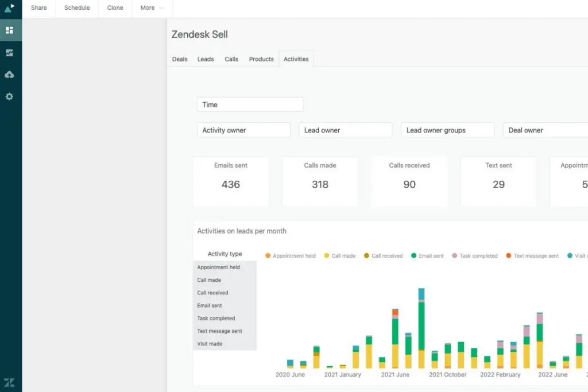The image size is (588, 392).
Task: Click the Schedule button
Action: 77,8
